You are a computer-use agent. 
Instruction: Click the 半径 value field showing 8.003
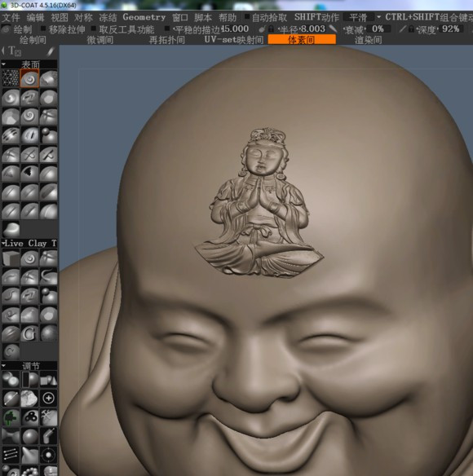coord(313,29)
